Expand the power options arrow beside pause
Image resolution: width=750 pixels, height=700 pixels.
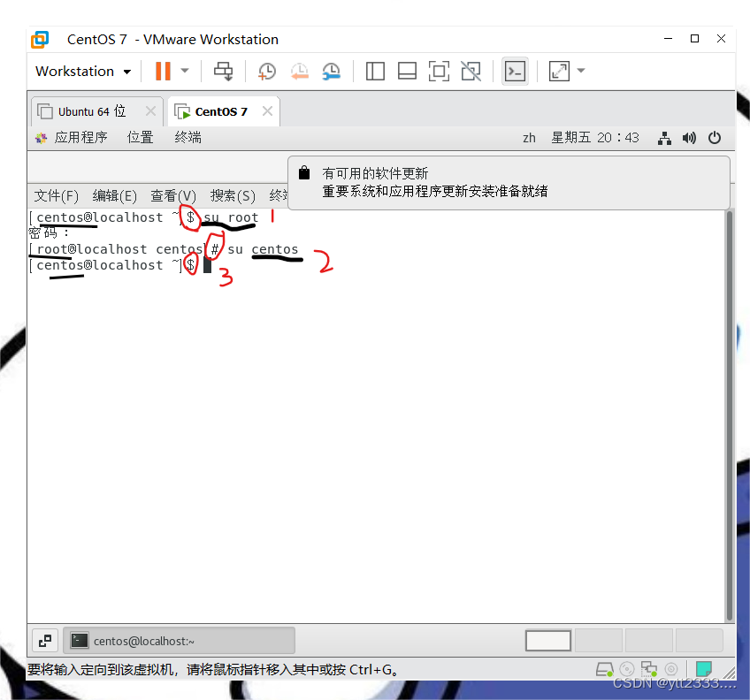tap(185, 71)
